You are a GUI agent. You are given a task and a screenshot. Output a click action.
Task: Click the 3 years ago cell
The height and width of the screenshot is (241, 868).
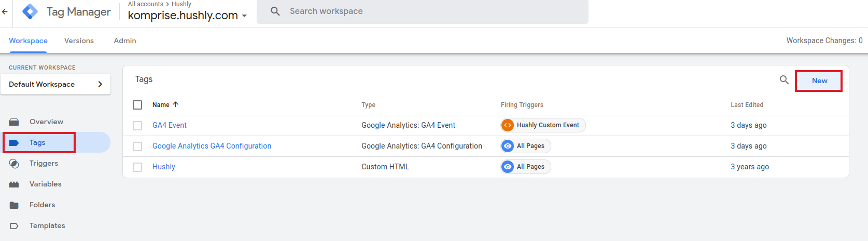(750, 167)
